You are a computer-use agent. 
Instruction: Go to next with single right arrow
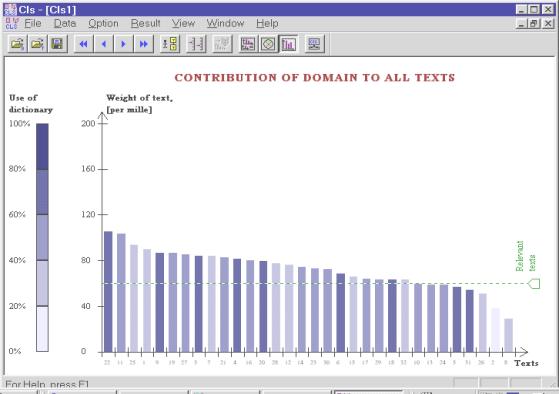click(x=124, y=44)
